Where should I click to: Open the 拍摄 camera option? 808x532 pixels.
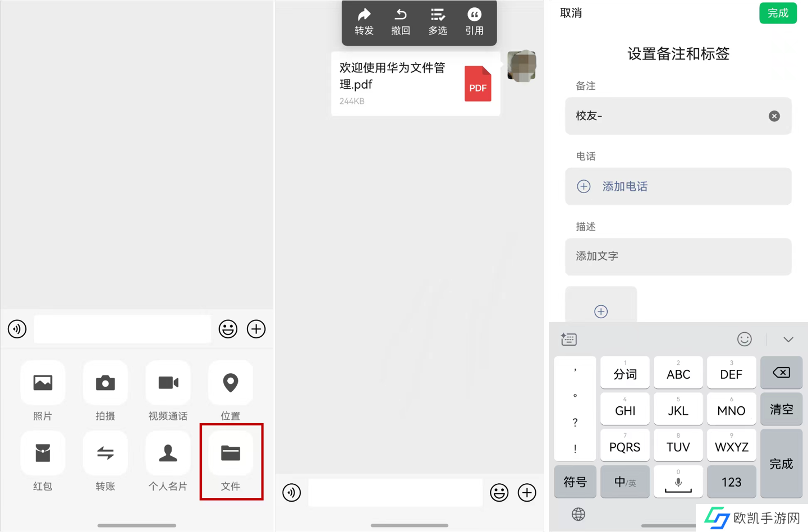[x=105, y=383]
